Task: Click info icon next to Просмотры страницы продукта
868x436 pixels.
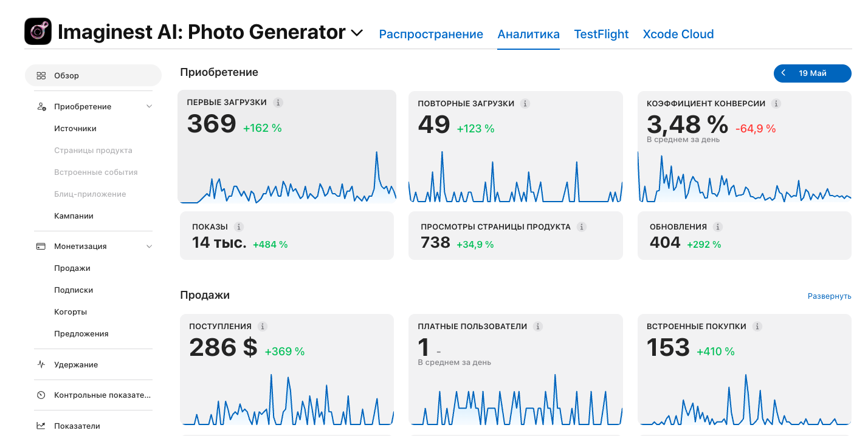Action: pyautogui.click(x=582, y=227)
